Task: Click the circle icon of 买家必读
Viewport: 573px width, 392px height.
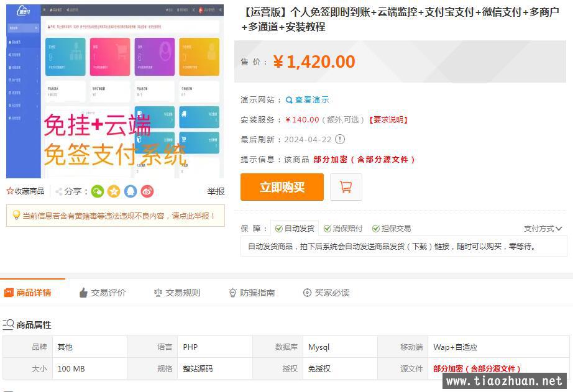Action: click(307, 293)
